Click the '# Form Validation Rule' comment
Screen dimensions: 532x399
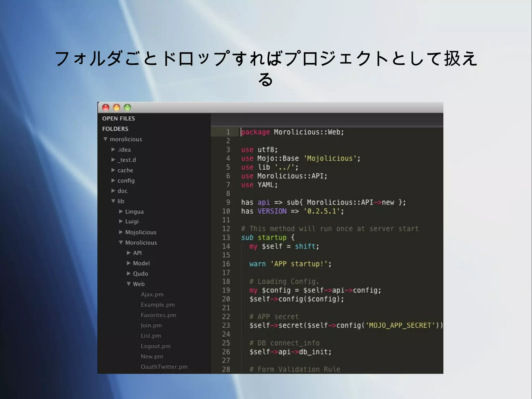(295, 369)
